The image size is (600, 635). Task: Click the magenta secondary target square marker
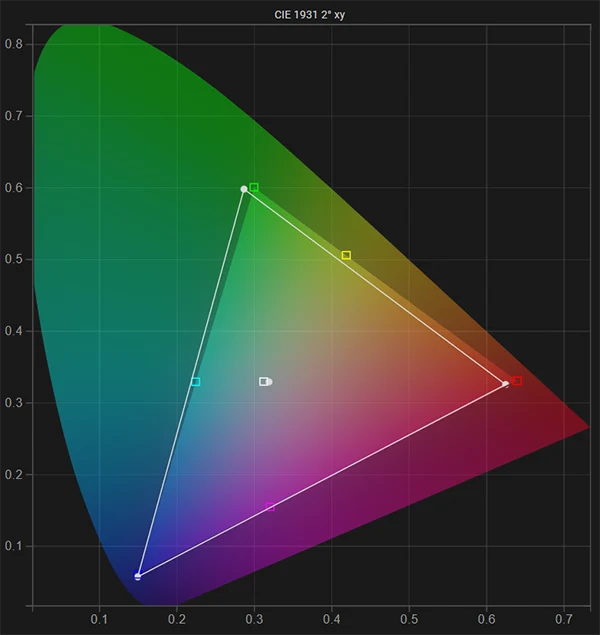click(270, 507)
